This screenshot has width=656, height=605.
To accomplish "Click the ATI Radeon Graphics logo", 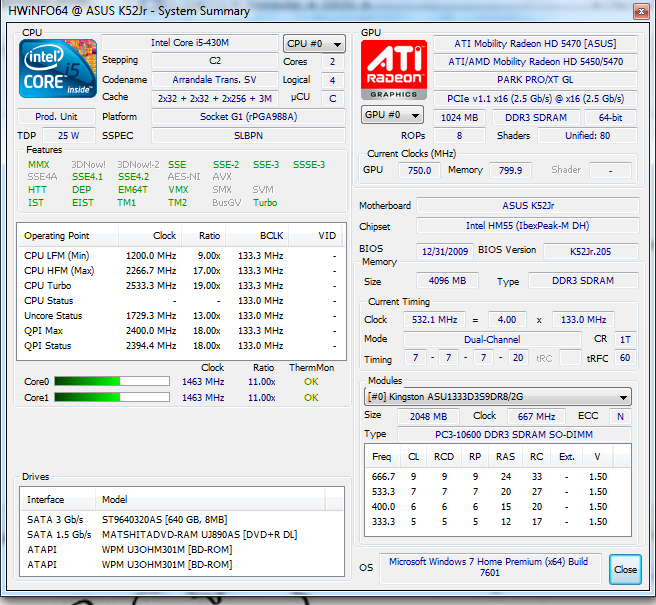I will click(394, 69).
